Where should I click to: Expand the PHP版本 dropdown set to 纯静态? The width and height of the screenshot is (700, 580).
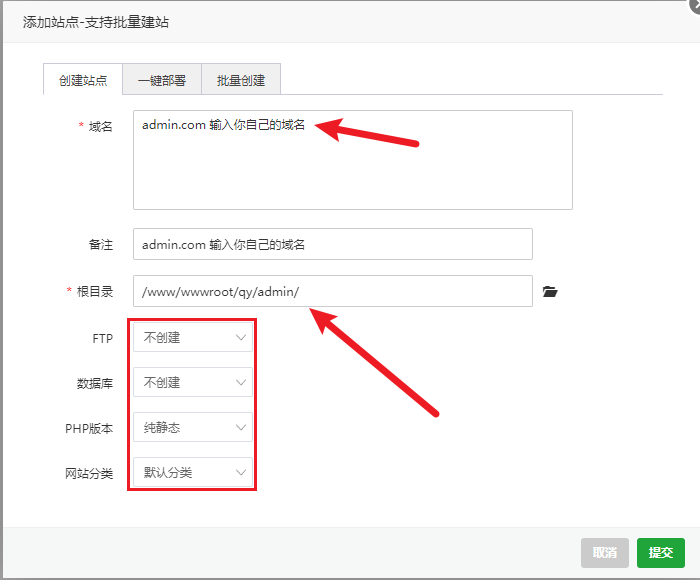pos(193,427)
